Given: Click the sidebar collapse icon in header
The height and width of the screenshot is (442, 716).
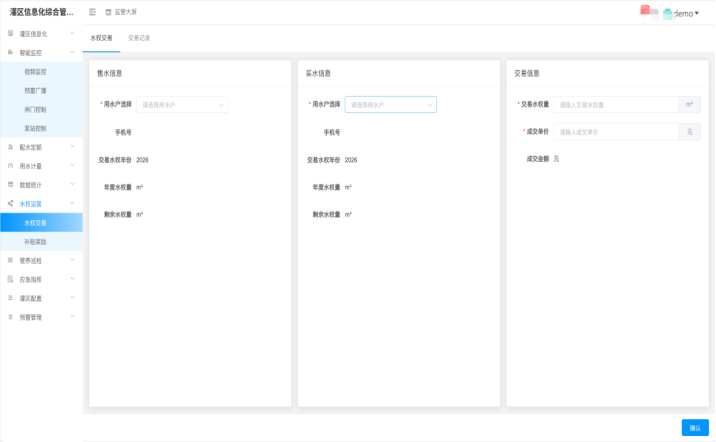Looking at the screenshot, I should tap(93, 12).
